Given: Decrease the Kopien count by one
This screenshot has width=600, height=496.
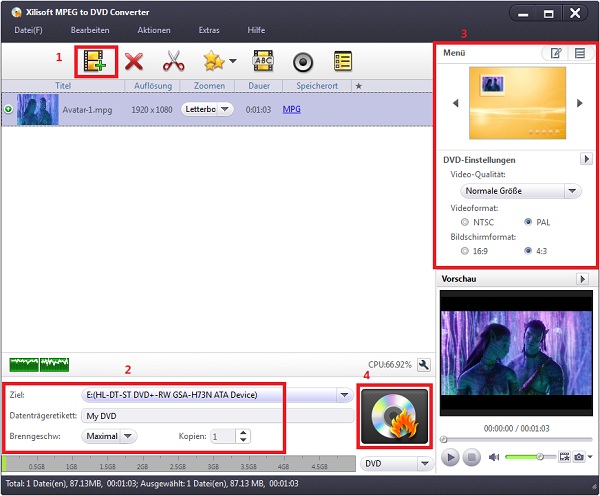Looking at the screenshot, I should point(243,440).
